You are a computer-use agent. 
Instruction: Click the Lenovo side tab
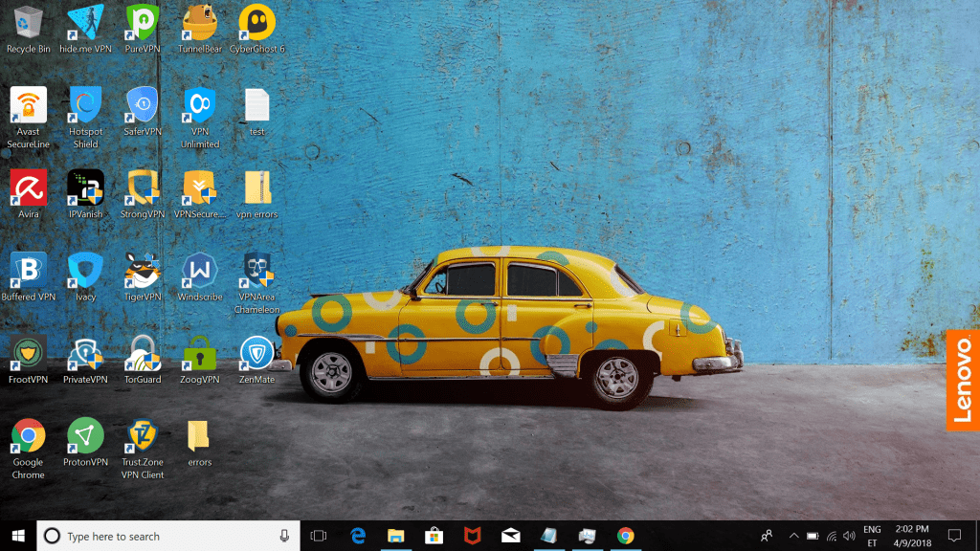pyautogui.click(x=963, y=380)
